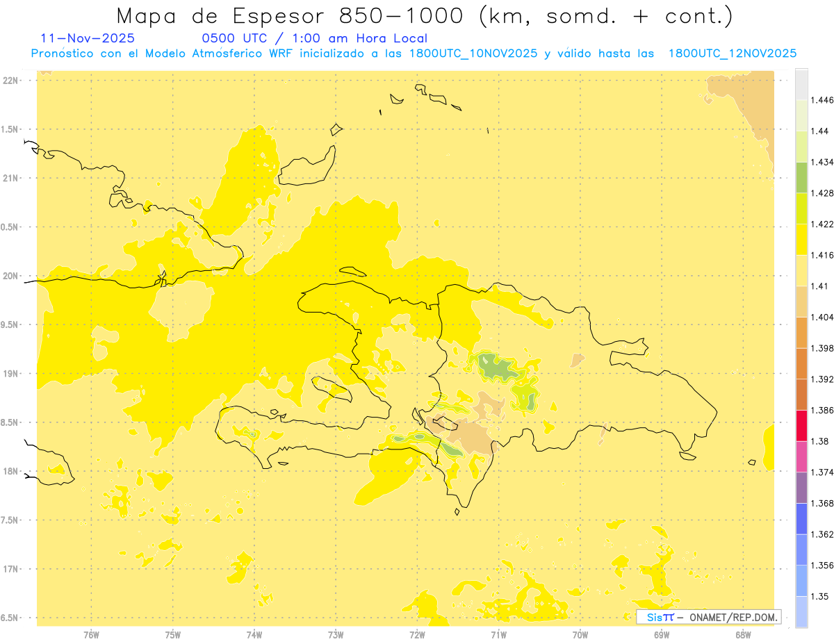This screenshot has height=644, width=834.
Task: Click the legend value '1.44'
Action: [x=819, y=131]
